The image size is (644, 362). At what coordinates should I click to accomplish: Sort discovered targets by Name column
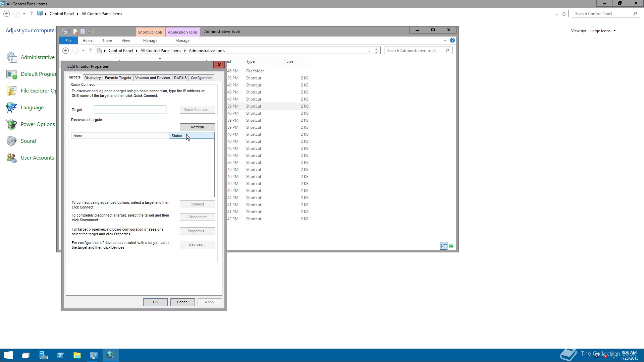(x=120, y=136)
